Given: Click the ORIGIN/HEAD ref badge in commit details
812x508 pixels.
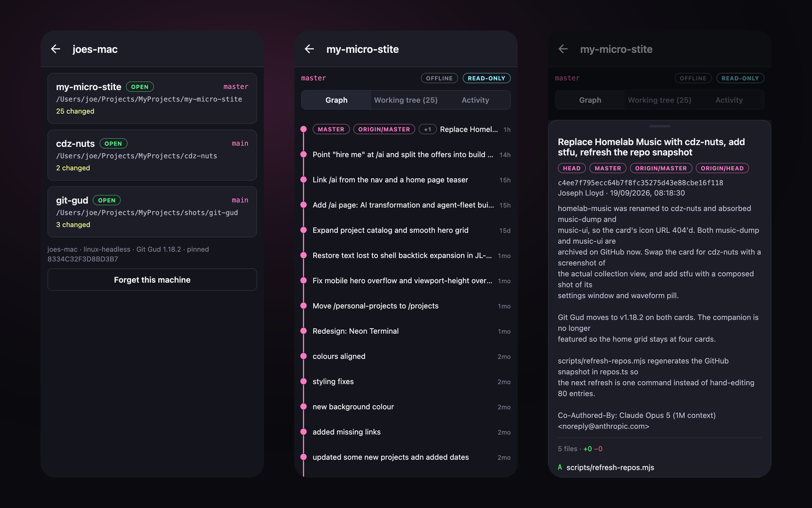Looking at the screenshot, I should [722, 168].
